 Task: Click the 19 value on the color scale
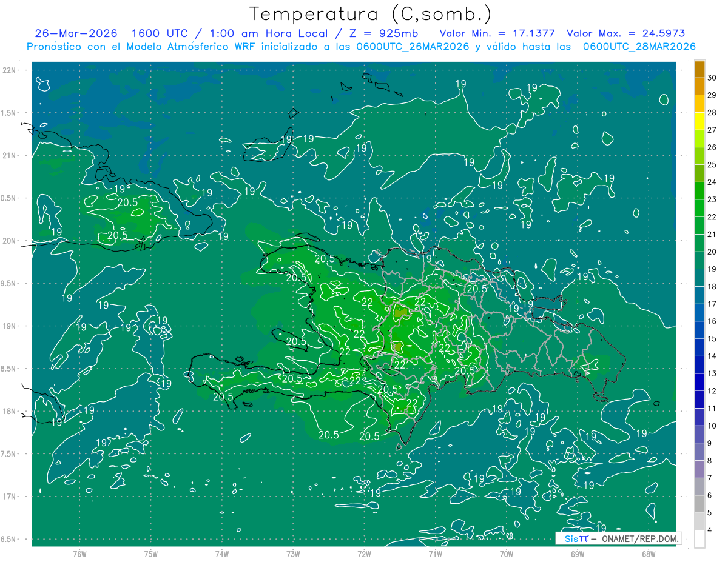[712, 269]
